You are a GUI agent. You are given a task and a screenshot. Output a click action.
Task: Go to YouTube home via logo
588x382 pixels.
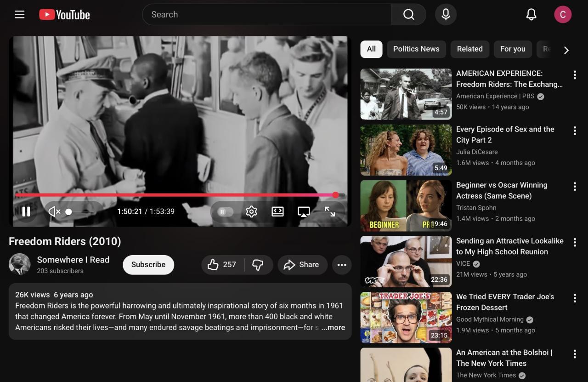point(64,15)
